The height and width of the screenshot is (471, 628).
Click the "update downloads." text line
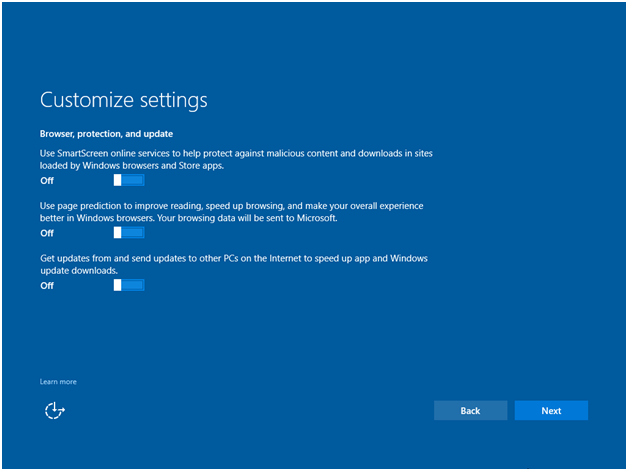click(x=80, y=271)
